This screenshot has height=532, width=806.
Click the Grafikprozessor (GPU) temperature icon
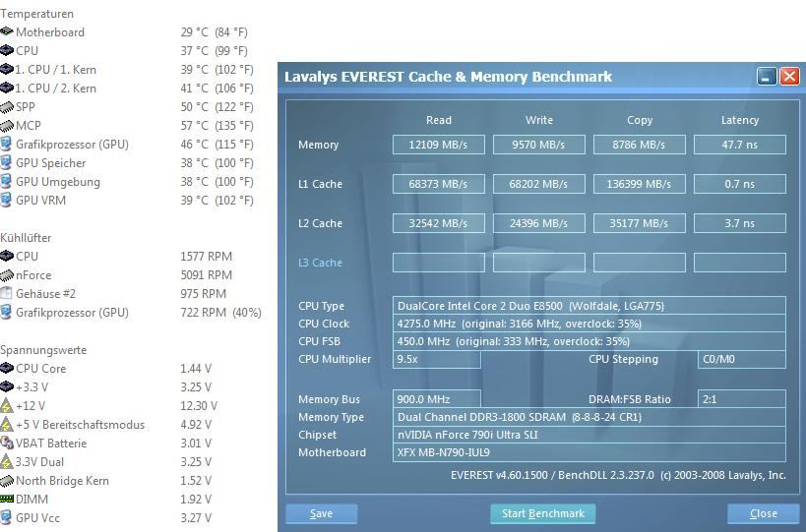pyautogui.click(x=6, y=144)
